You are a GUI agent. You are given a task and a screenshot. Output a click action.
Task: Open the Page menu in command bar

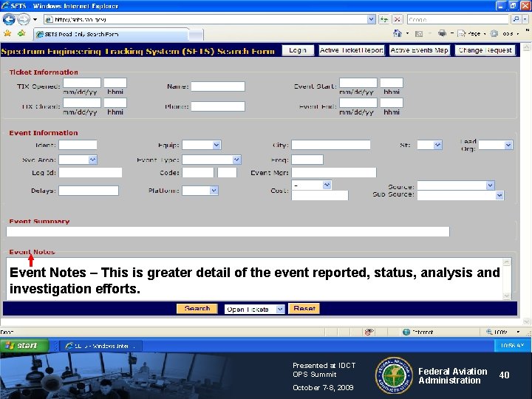(470, 33)
